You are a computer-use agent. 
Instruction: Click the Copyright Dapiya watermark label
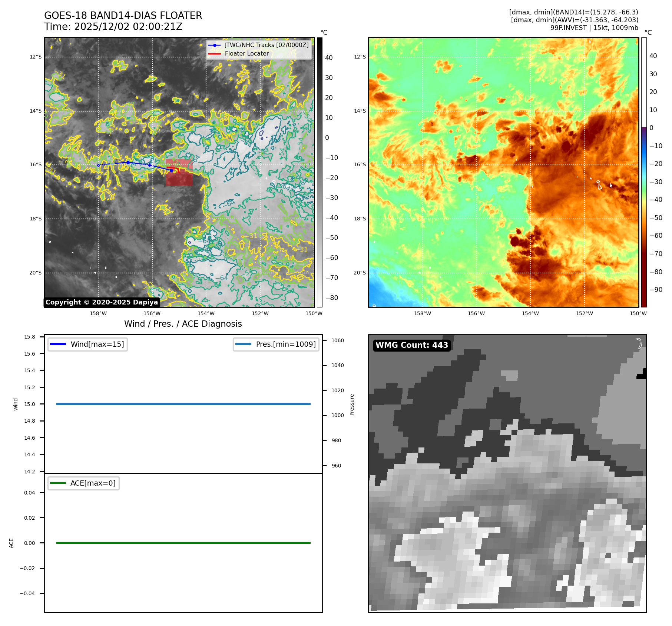tap(102, 302)
